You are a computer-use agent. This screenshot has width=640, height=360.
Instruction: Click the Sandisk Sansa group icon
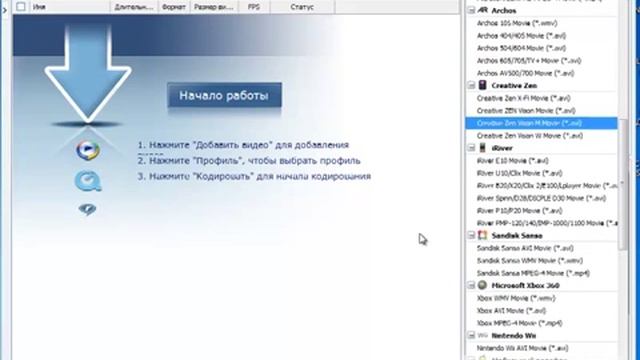[x=482, y=235]
